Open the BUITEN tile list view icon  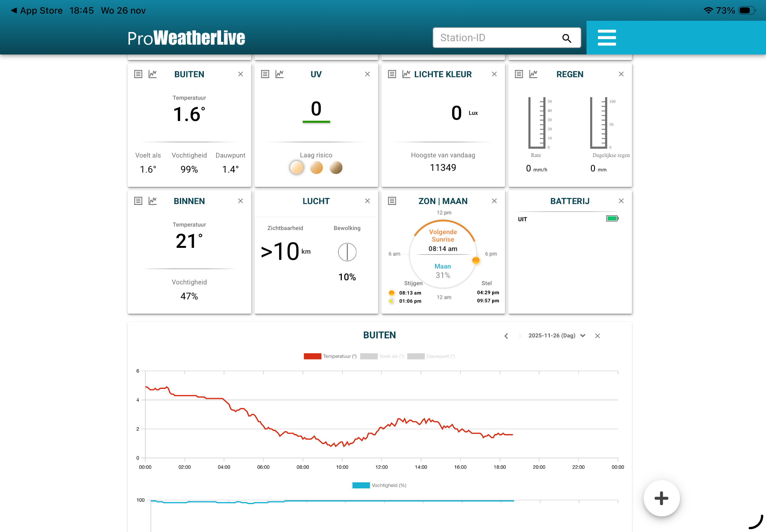tap(138, 74)
